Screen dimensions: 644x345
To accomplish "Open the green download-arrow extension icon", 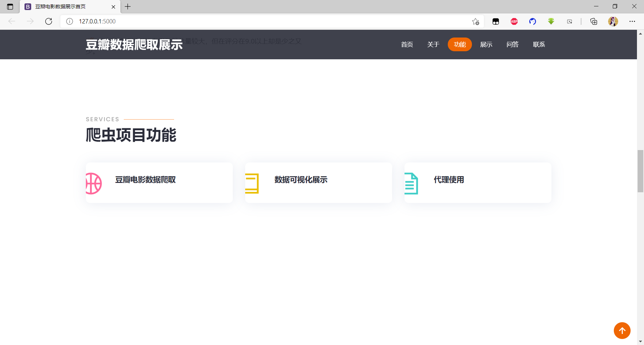I will 551,21.
